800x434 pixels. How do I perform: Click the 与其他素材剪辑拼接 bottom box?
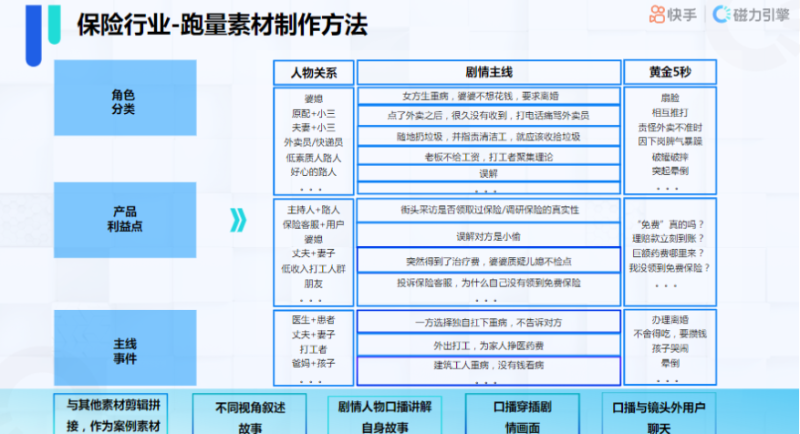[x=111, y=414]
